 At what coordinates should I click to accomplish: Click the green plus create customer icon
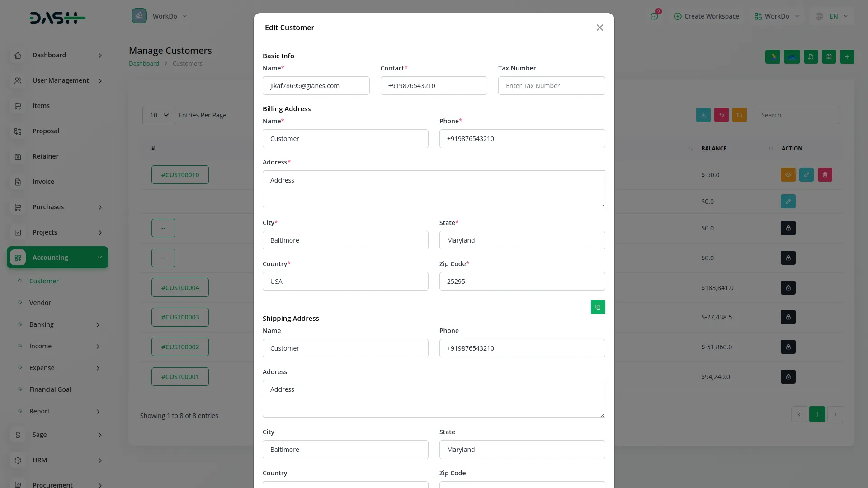[x=847, y=57]
